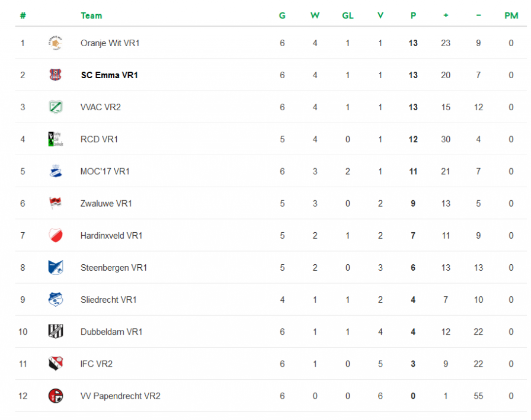531x420 pixels.
Task: Click the Zwaluwe VR1 flag logo
Action: point(56,203)
